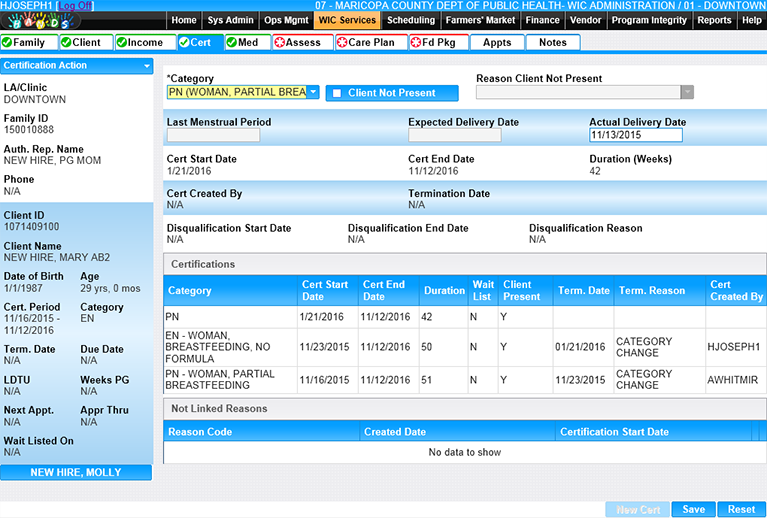Image resolution: width=767 pixels, height=518 pixels.
Task: Open the Category dropdown
Action: point(313,92)
